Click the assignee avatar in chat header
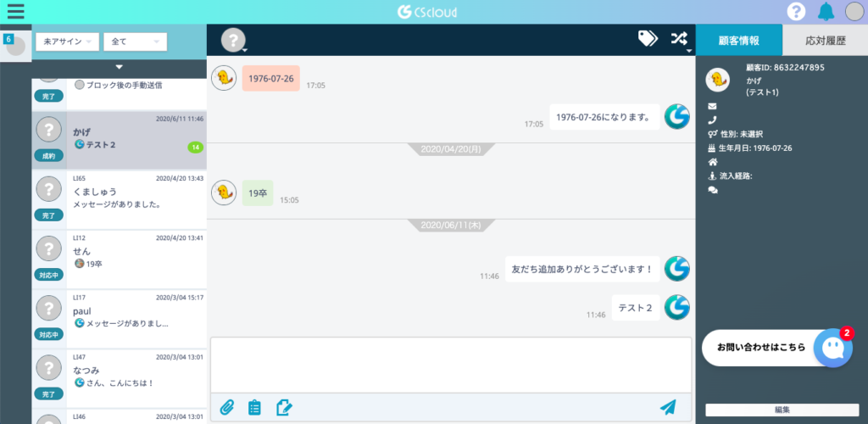 point(233,41)
